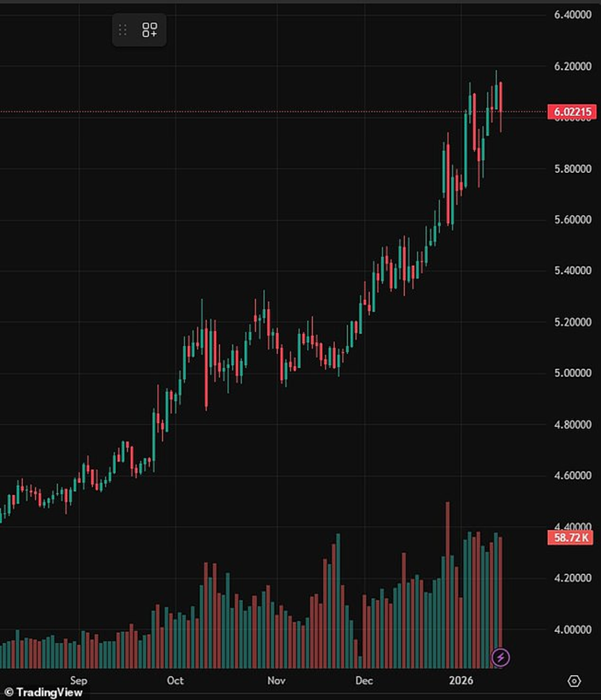Click the layout widgets add icon
Image resolution: width=601 pixels, height=700 pixels.
[149, 30]
